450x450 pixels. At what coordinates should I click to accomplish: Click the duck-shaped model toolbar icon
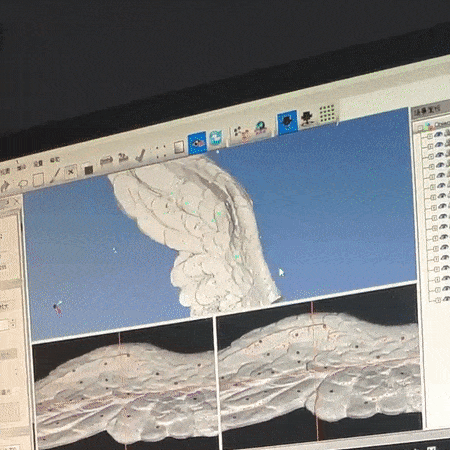[123, 157]
